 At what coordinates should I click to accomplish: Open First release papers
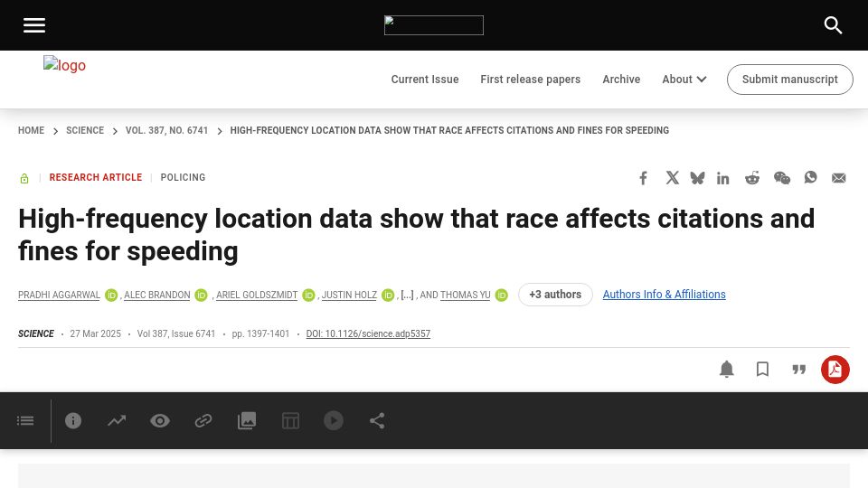(531, 80)
